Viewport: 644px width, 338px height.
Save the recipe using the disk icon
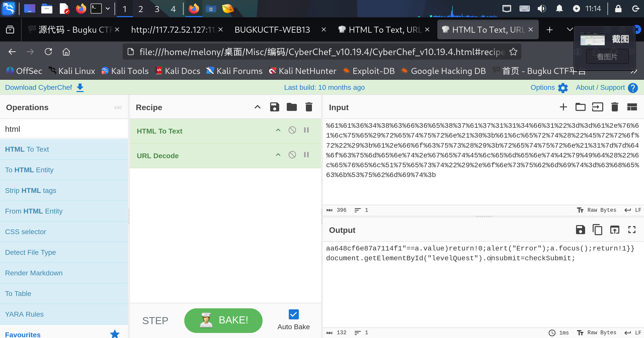pyautogui.click(x=274, y=107)
